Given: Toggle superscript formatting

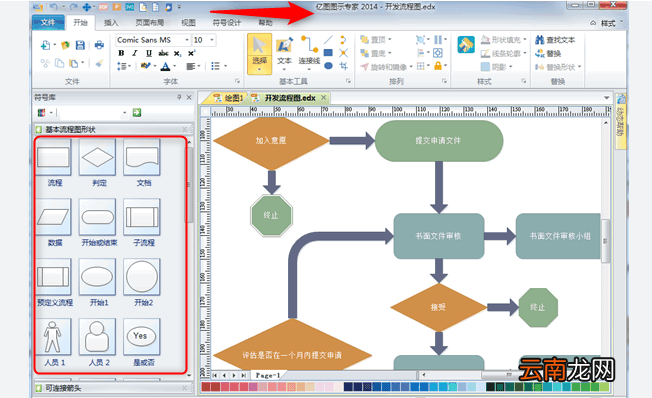Looking at the screenshot, I should point(191,53).
